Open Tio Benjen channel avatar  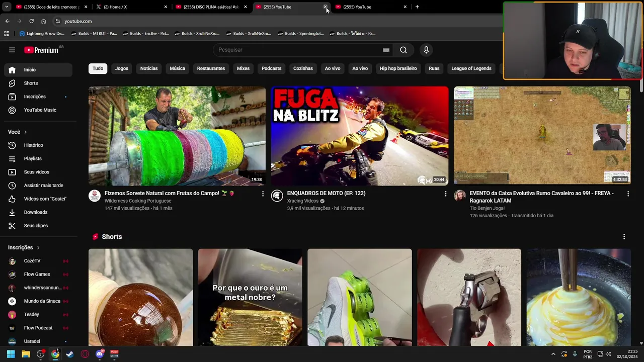[x=460, y=196]
